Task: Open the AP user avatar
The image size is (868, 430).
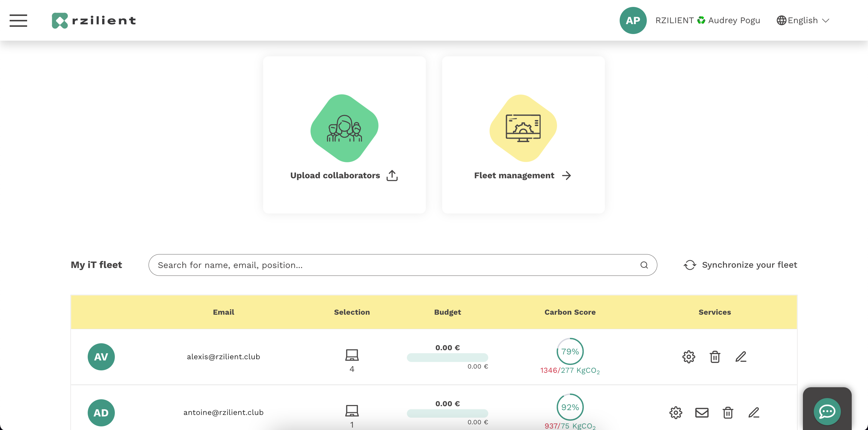Action: 633,20
